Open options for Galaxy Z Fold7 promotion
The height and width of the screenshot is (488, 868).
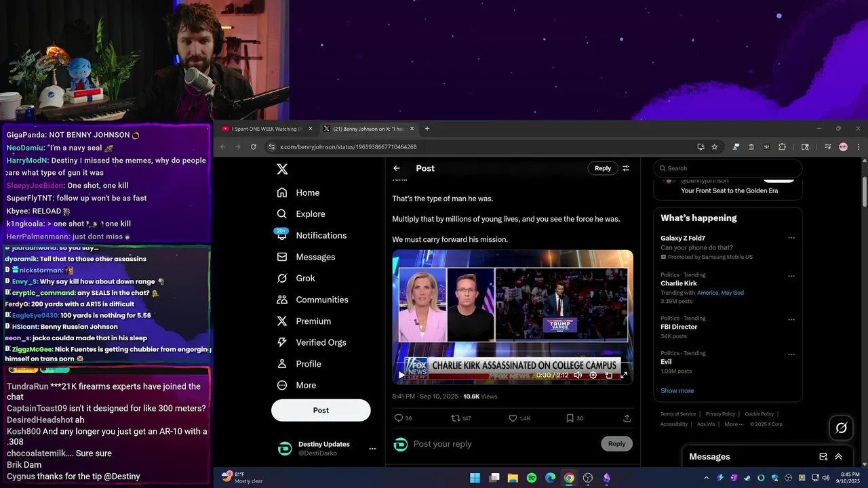pyautogui.click(x=791, y=238)
